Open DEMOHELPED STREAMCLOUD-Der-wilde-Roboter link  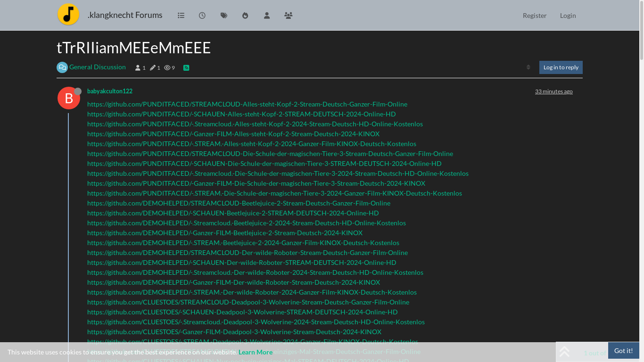[x=248, y=253]
